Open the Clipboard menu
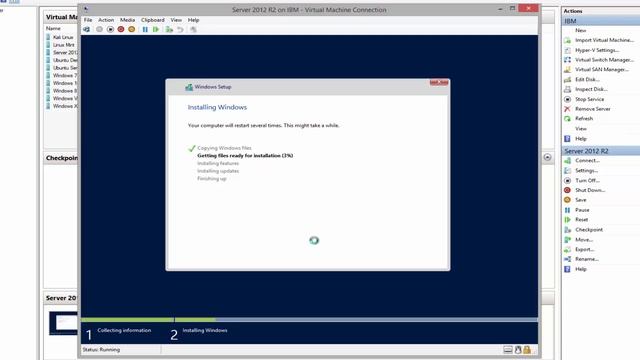 pyautogui.click(x=153, y=20)
